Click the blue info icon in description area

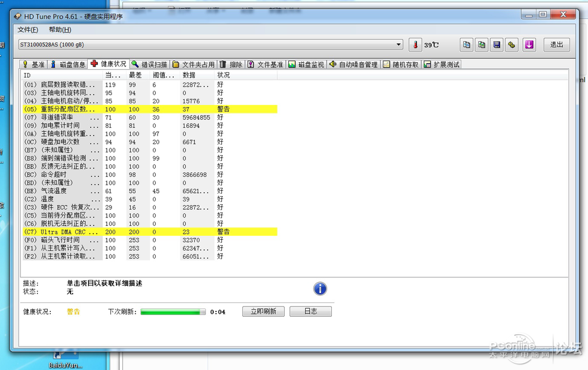(x=320, y=289)
